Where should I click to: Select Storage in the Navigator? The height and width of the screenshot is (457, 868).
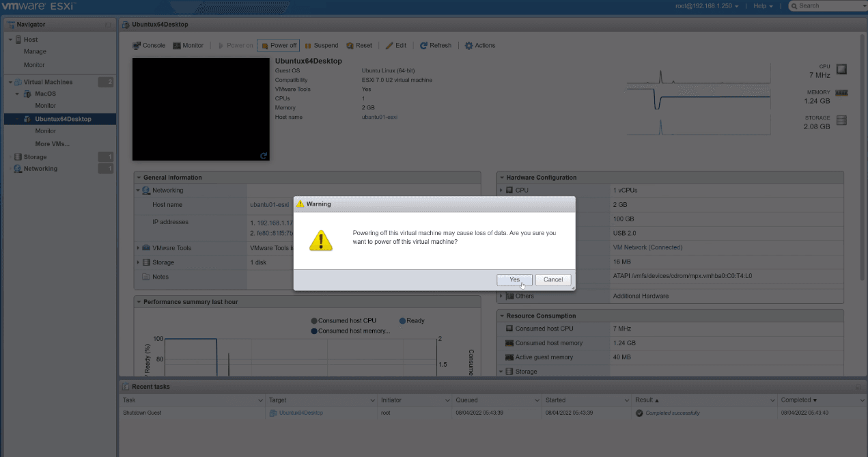click(35, 157)
